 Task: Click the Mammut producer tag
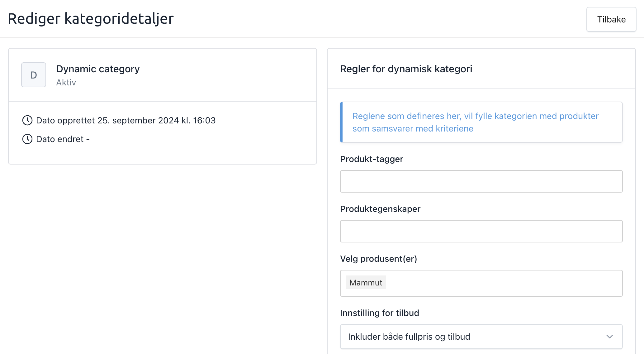click(366, 283)
